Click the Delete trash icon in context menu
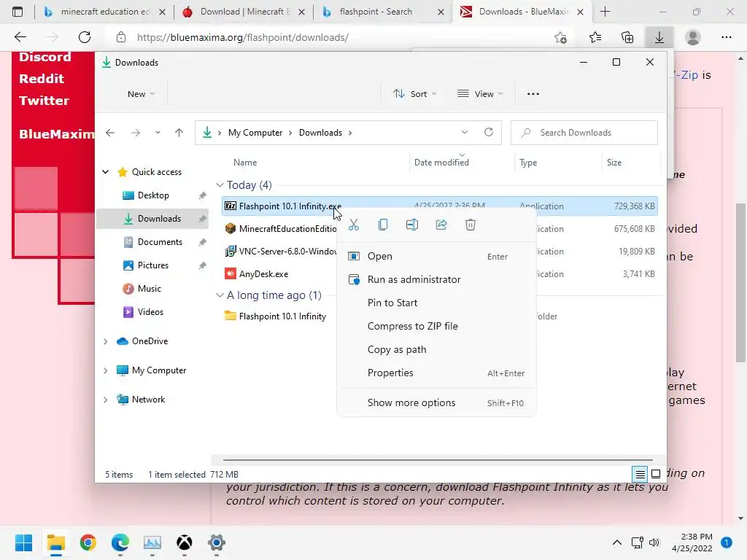Screen dimensions: 747x560 [471, 225]
